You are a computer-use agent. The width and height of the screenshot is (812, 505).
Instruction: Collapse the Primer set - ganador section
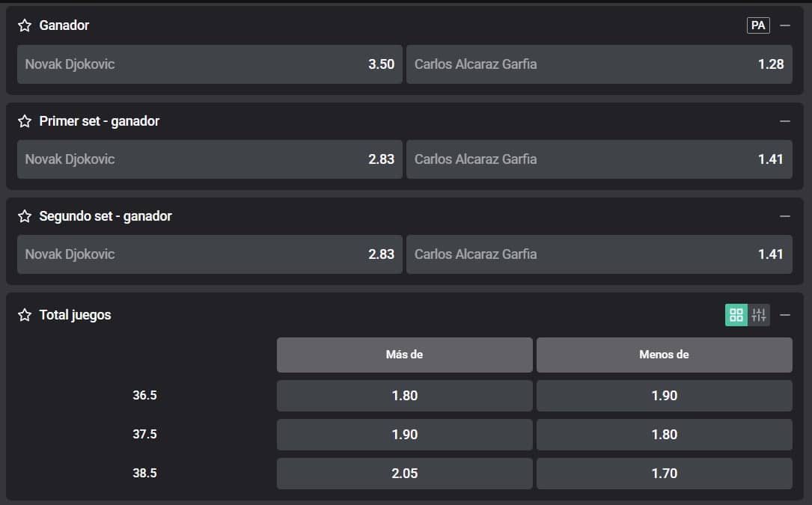coord(785,121)
